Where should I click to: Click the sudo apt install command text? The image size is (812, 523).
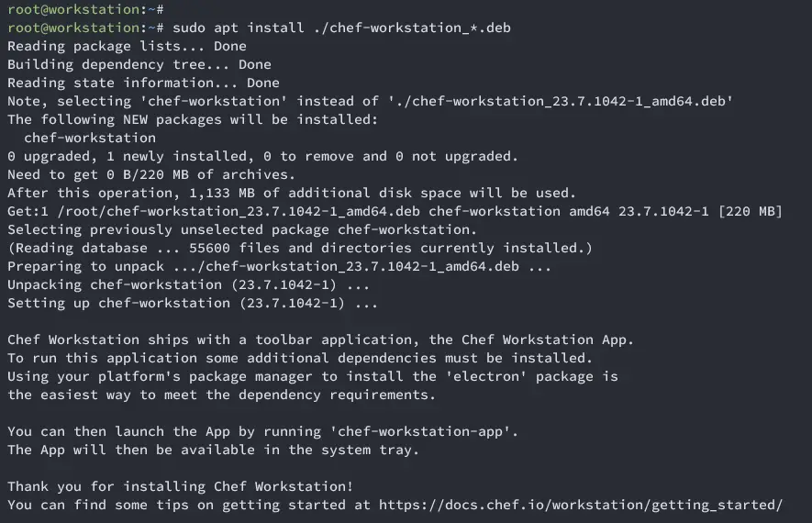[342, 28]
